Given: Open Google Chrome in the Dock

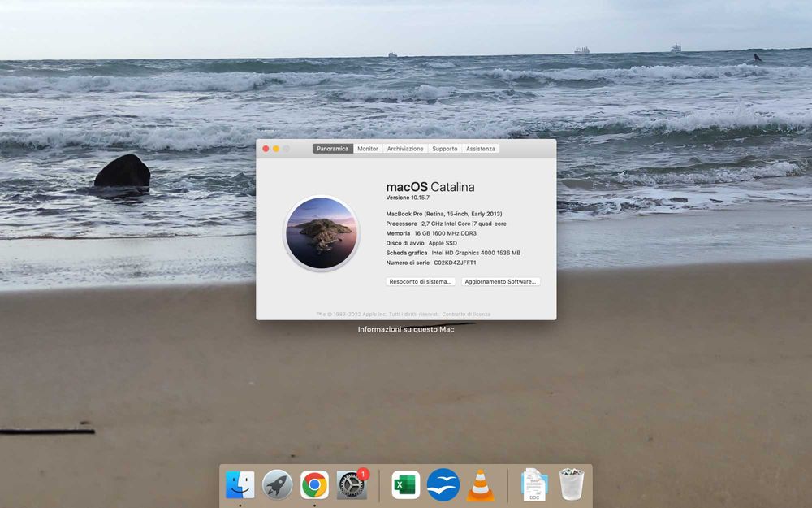Looking at the screenshot, I should click(x=314, y=485).
